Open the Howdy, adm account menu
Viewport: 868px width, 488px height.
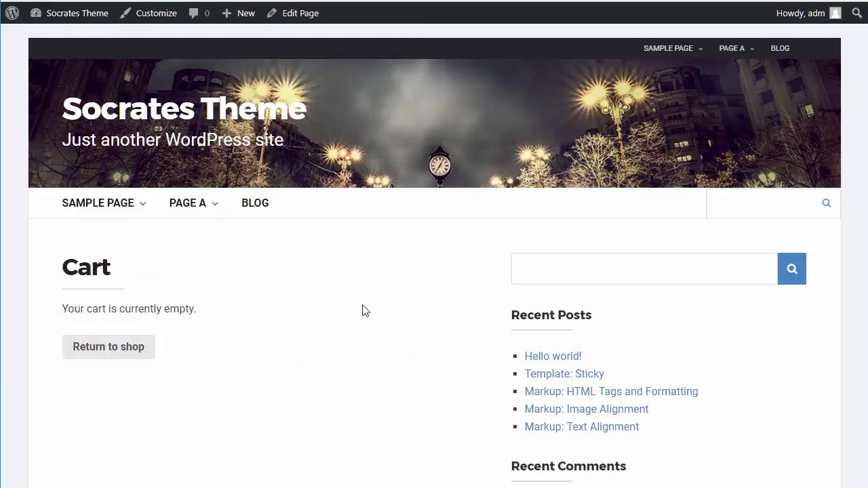pos(808,13)
